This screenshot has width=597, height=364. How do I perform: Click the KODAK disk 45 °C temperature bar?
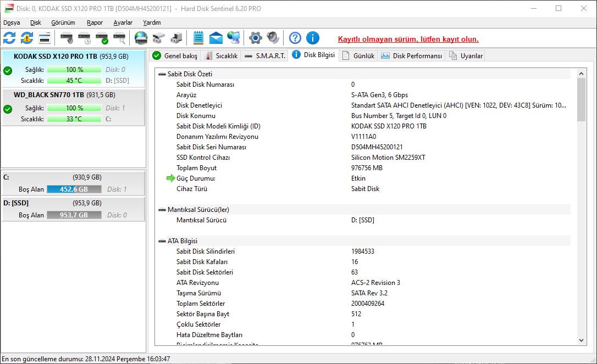pyautogui.click(x=74, y=81)
